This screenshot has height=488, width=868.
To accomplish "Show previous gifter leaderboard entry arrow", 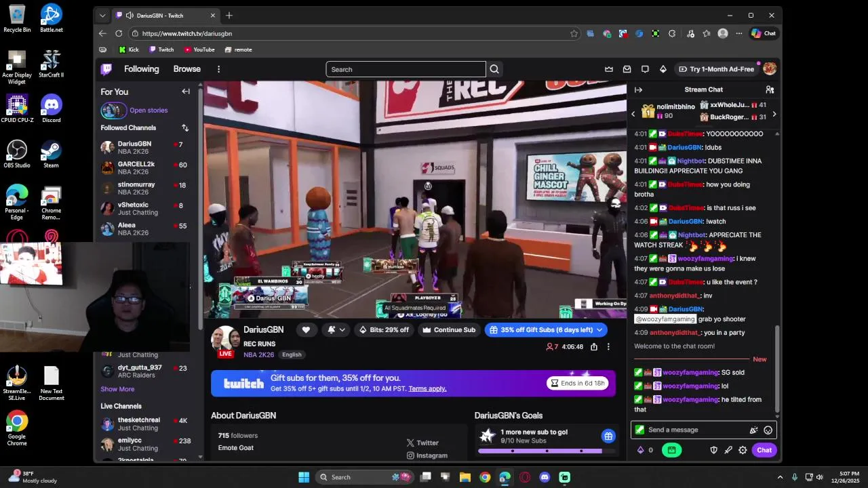I will pos(633,114).
